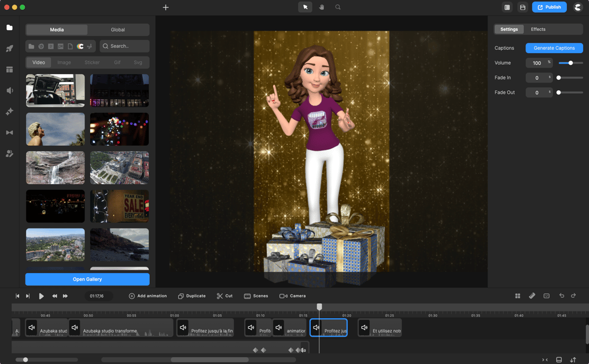Open the sparkle effects icon in sidebar
Image resolution: width=589 pixels, height=364 pixels.
tap(9, 112)
